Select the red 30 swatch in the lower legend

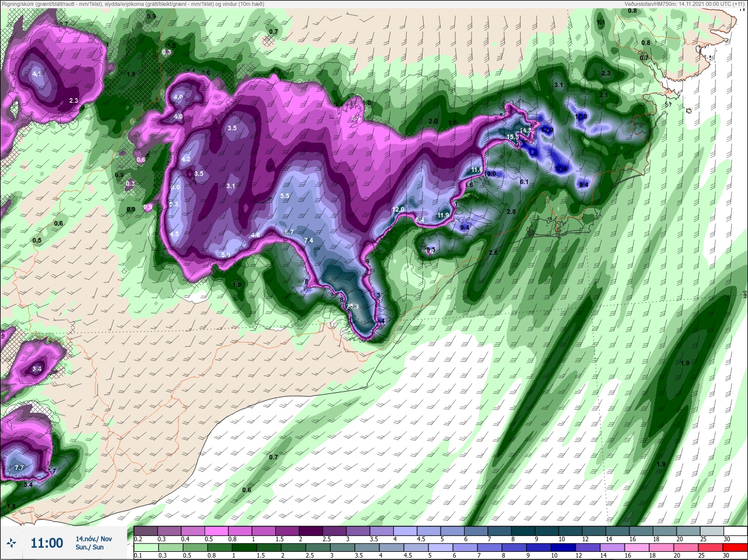pos(735,548)
